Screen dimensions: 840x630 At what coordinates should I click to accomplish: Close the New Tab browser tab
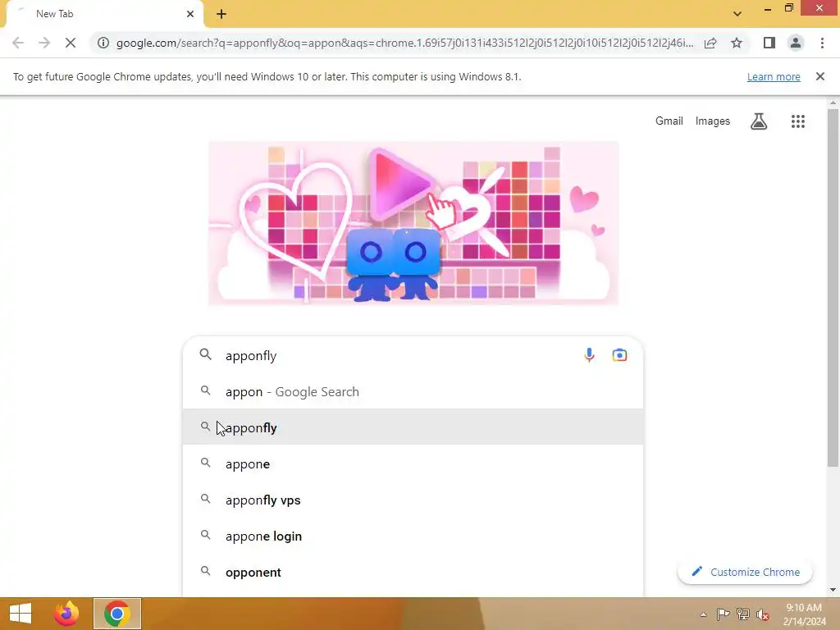point(190,14)
